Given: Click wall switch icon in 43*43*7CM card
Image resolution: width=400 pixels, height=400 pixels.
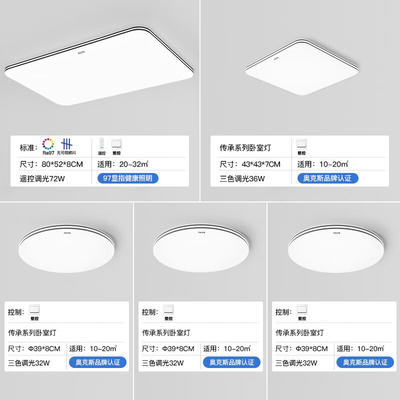Looking at the screenshot, I should coord(302,144).
